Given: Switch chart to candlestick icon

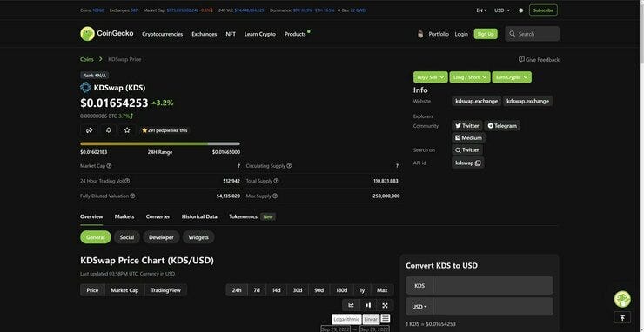Looking at the screenshot, I should [x=368, y=305].
